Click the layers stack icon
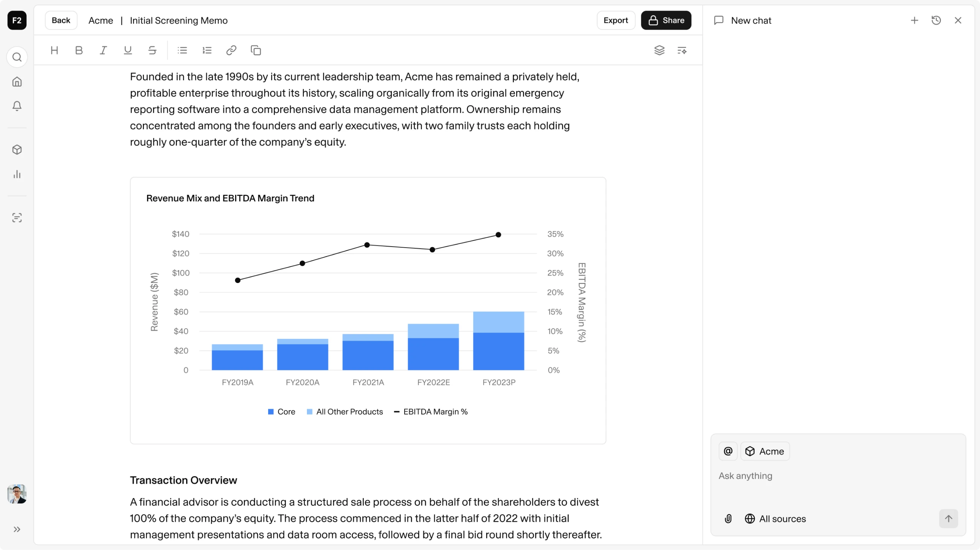This screenshot has width=980, height=550. coord(659,50)
